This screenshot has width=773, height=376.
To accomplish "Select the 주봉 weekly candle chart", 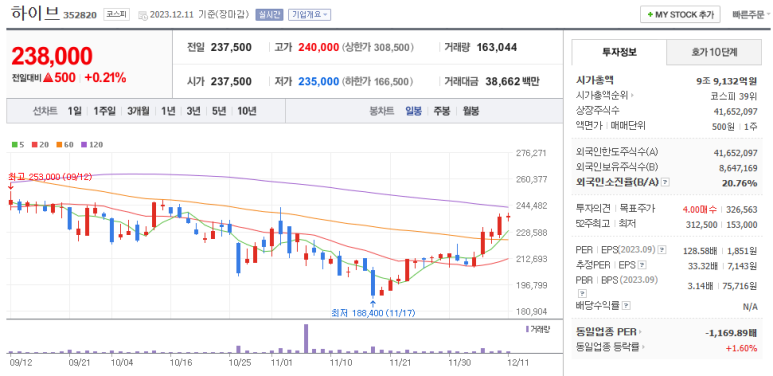I will click(x=441, y=111).
